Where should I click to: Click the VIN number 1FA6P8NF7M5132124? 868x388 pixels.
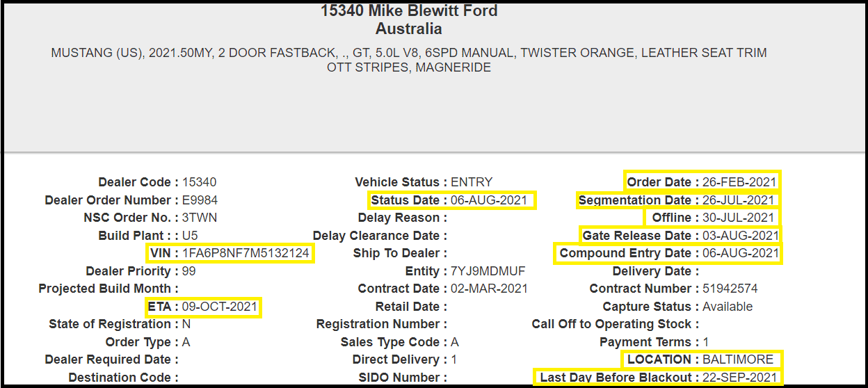246,253
